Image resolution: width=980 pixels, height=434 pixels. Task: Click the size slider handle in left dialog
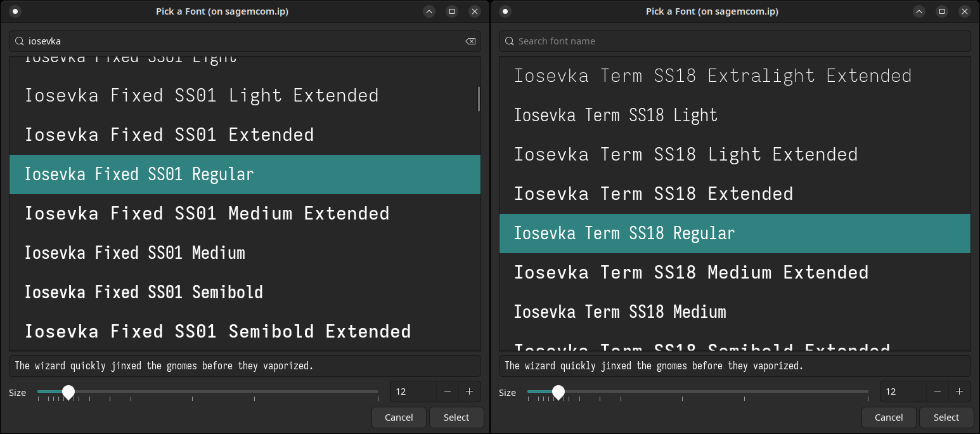tap(68, 392)
